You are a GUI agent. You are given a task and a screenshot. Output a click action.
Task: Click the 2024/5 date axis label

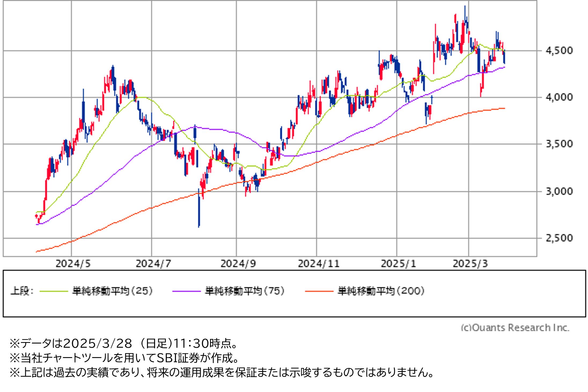point(73,264)
